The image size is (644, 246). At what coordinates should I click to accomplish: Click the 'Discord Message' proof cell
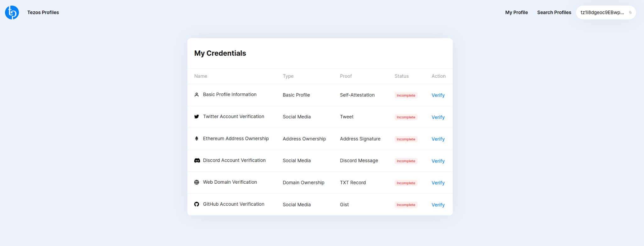click(x=359, y=160)
